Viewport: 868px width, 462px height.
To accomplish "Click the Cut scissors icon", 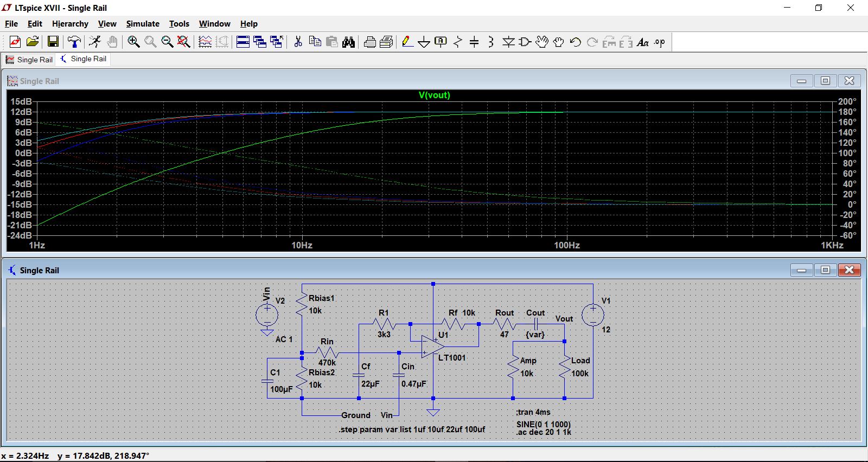I will pyautogui.click(x=298, y=42).
